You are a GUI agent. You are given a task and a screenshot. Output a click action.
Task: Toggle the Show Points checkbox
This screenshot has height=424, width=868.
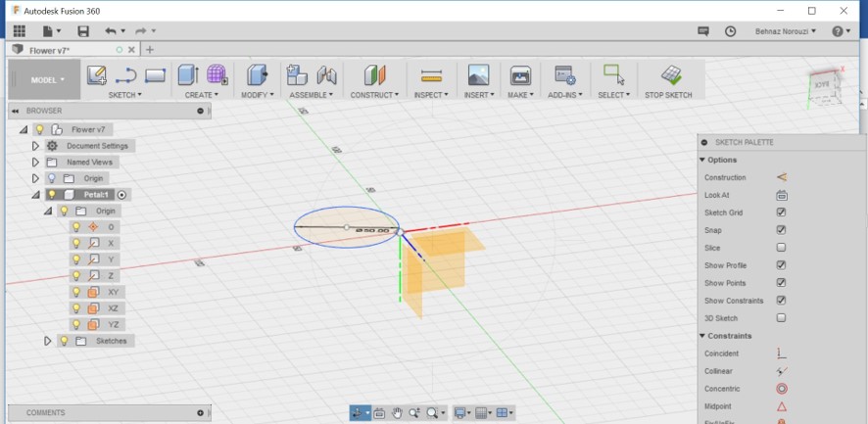click(781, 283)
